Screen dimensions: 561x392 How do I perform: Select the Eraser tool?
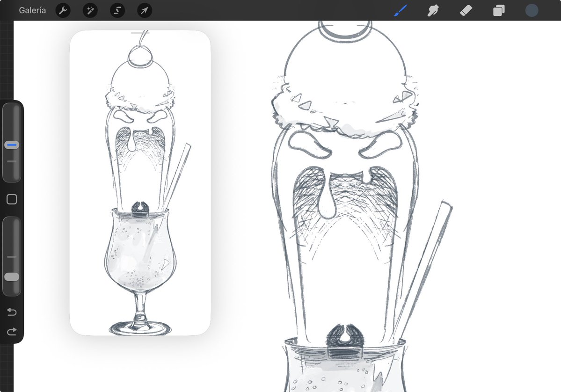point(466,10)
